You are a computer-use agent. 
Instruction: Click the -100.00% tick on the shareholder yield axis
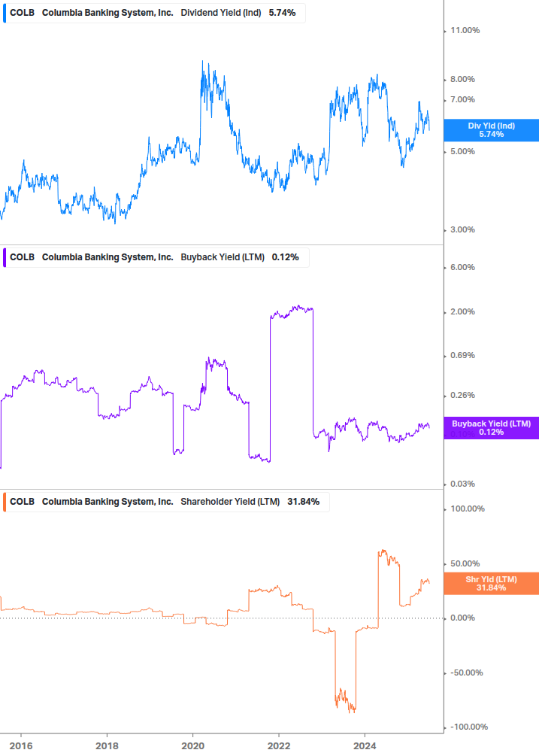point(468,727)
